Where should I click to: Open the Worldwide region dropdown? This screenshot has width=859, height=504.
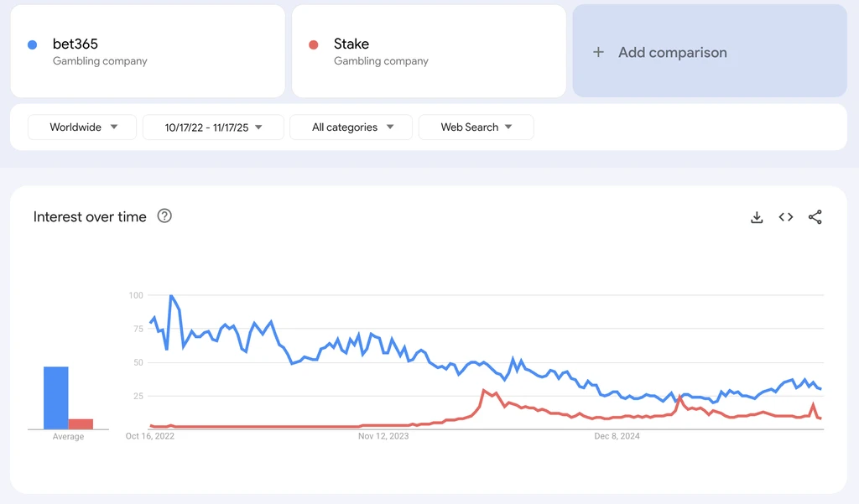coord(83,127)
